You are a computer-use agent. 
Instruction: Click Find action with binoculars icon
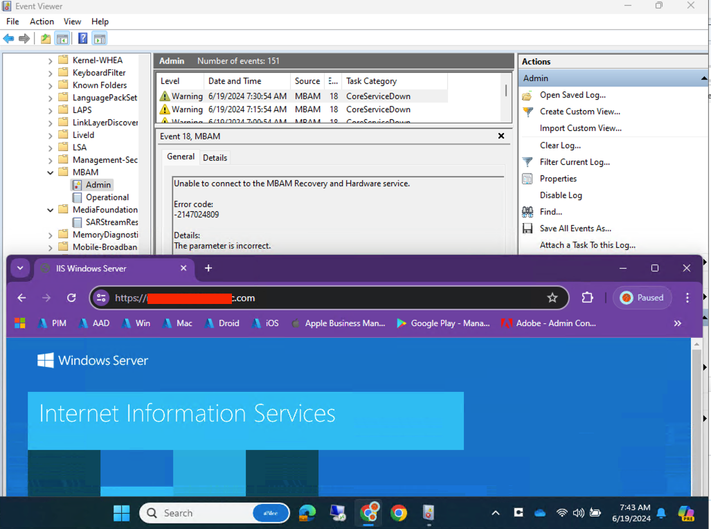[x=550, y=212]
